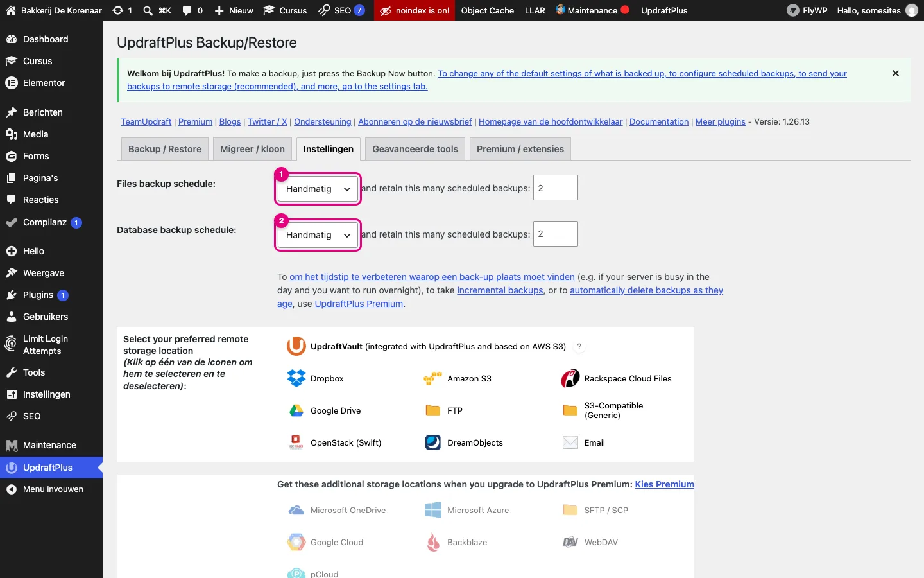The height and width of the screenshot is (578, 924).
Task: Open the Nieuw menu in admin bar
Action: click(234, 10)
